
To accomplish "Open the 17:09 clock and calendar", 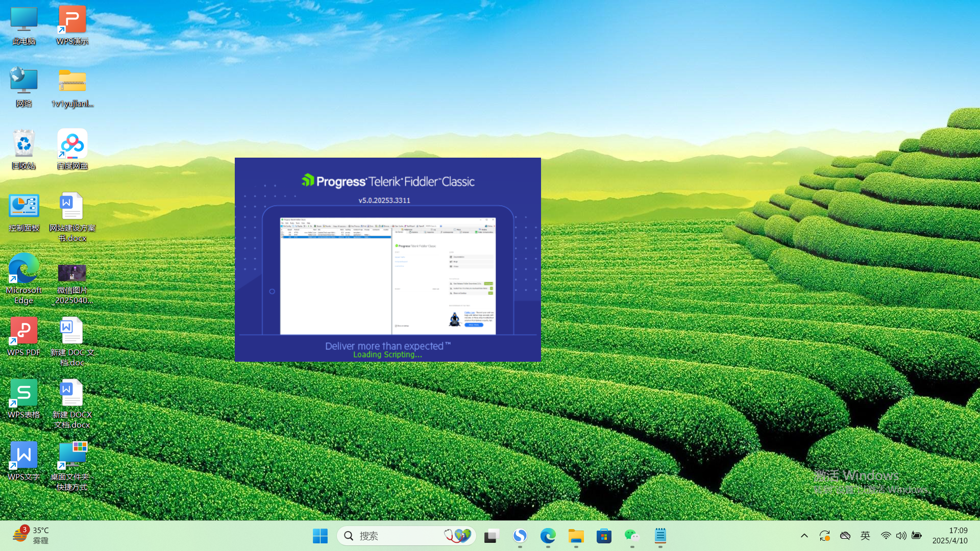I will pos(950,536).
